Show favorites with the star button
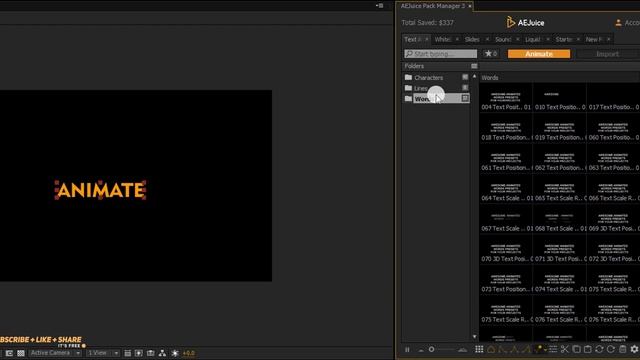 coord(491,53)
